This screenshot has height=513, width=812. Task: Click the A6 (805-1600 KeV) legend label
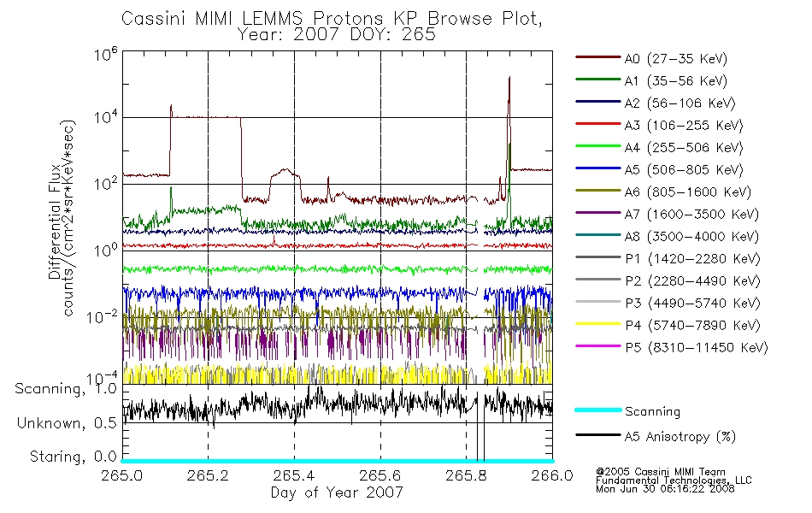click(x=688, y=192)
